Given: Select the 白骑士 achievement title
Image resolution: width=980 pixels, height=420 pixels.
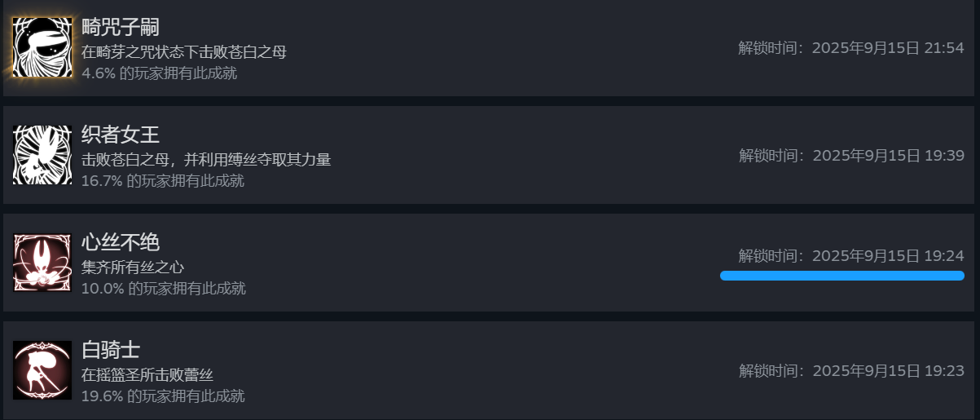Looking at the screenshot, I should coord(111,350).
